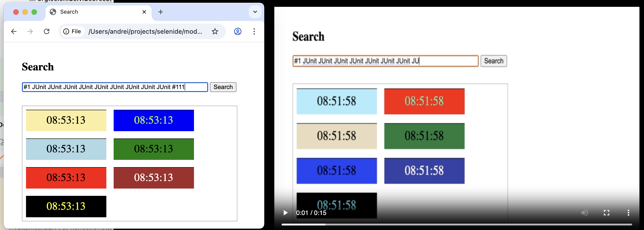Click the indigo 08:51:58 box in video
This screenshot has width=644, height=230.
click(x=424, y=171)
